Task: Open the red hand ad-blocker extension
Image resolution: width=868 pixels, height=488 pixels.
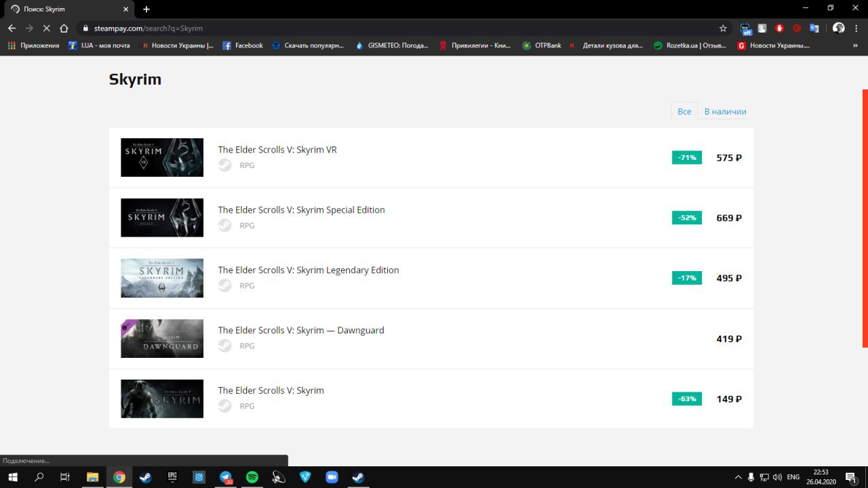Action: [x=780, y=28]
